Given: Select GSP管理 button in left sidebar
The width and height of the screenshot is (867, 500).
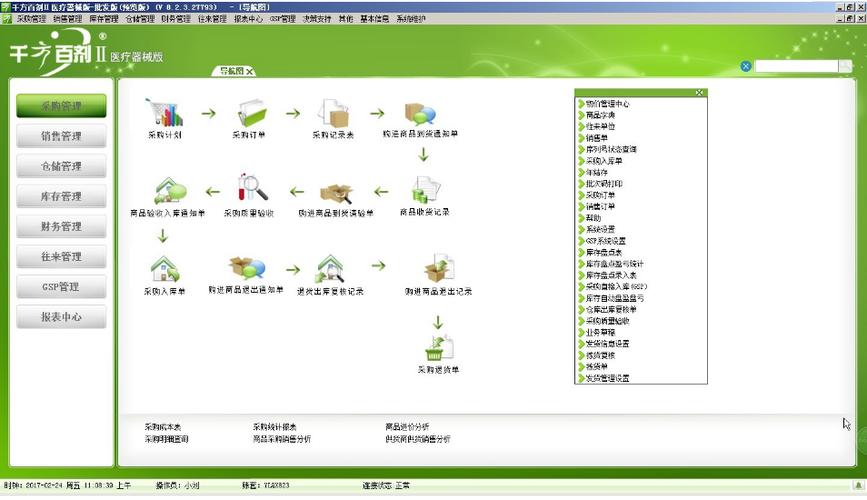Looking at the screenshot, I should (x=61, y=287).
